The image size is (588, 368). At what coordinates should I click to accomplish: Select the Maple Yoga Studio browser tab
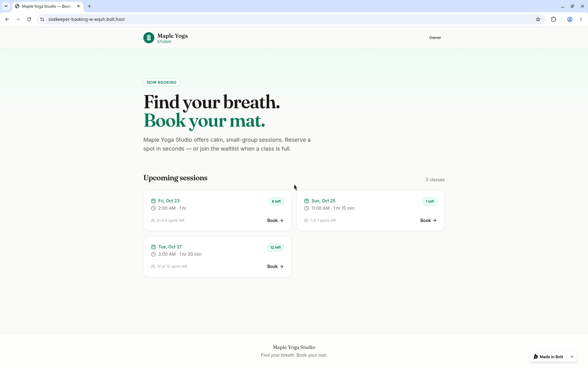point(47,6)
